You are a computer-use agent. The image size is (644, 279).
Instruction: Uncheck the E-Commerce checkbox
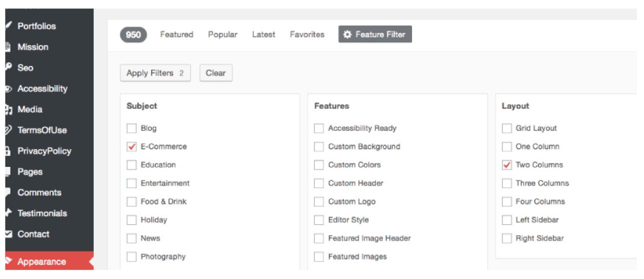tap(131, 146)
